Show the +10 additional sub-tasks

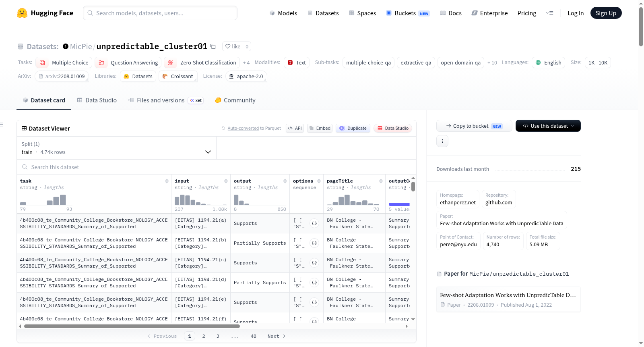pos(492,62)
